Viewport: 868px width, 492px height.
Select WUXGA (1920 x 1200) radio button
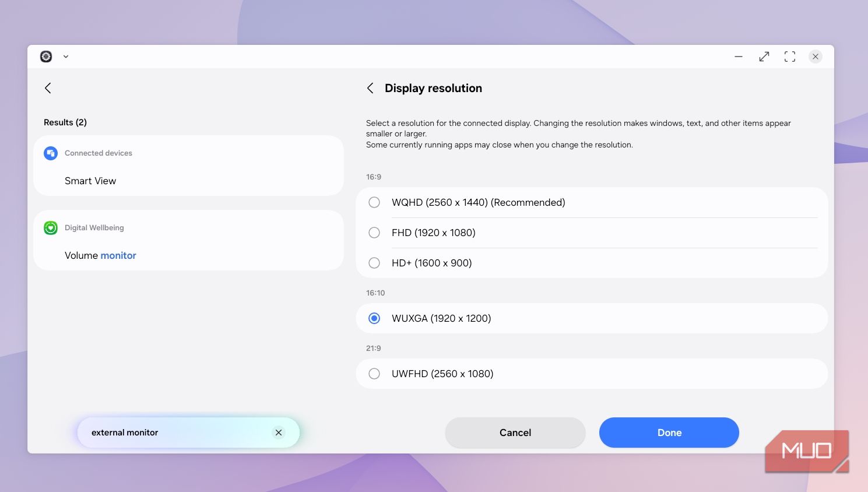(x=374, y=318)
